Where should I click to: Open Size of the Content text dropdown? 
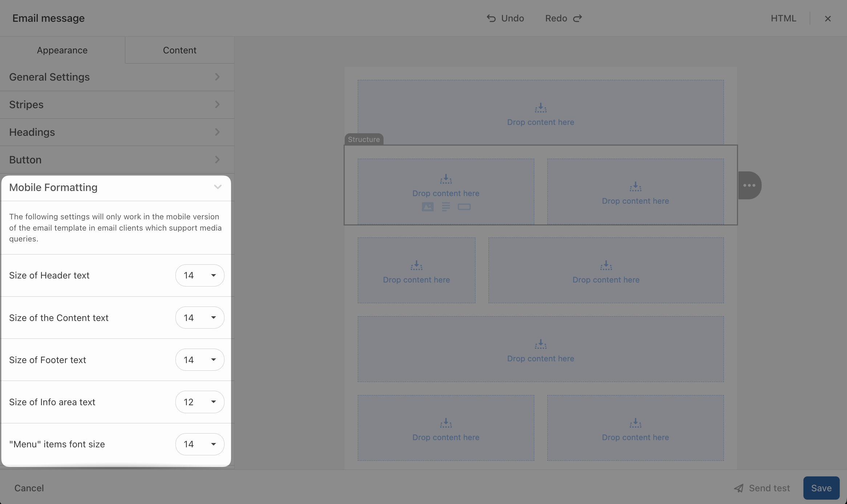[200, 318]
